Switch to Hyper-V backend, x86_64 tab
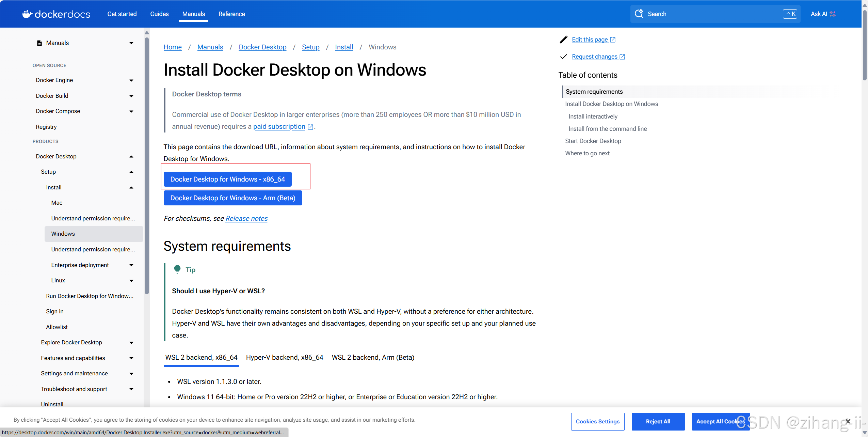Screen dimensions: 868x437 click(x=285, y=357)
